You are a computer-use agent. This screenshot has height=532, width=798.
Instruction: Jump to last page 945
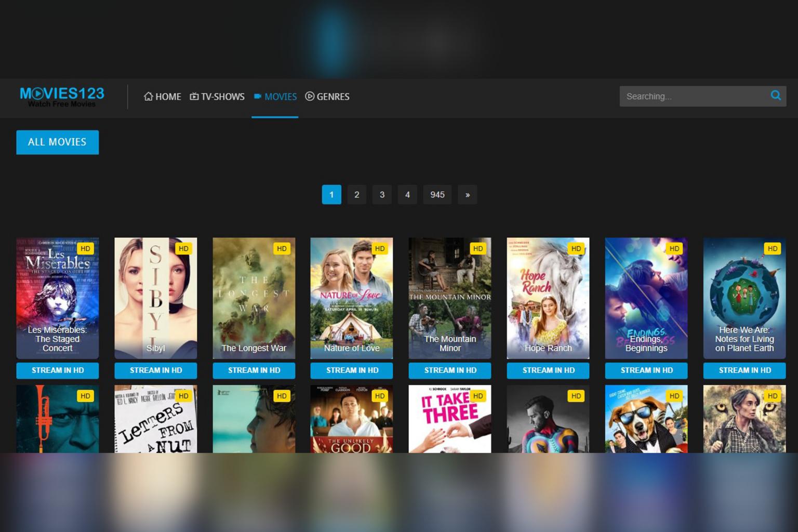point(437,195)
